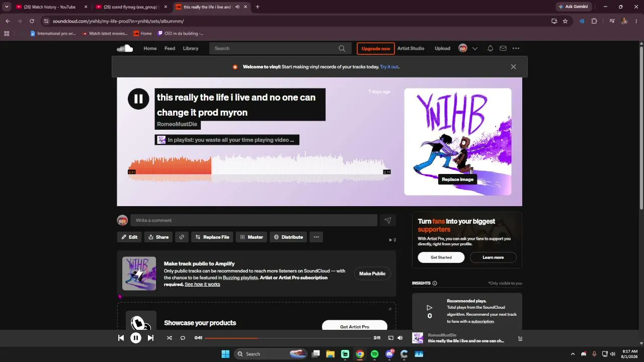Toggle shuffle in the player bar

(x=169, y=338)
